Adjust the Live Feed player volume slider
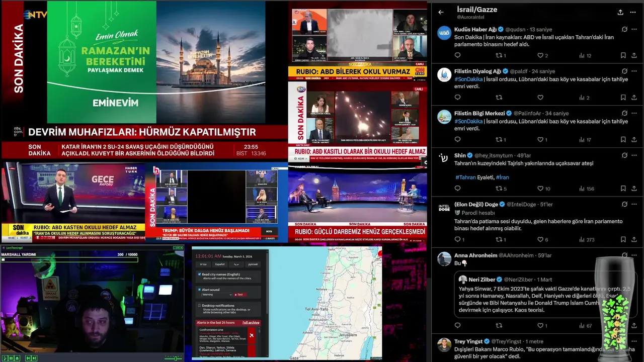The width and height of the screenshot is (644, 362). (174, 358)
